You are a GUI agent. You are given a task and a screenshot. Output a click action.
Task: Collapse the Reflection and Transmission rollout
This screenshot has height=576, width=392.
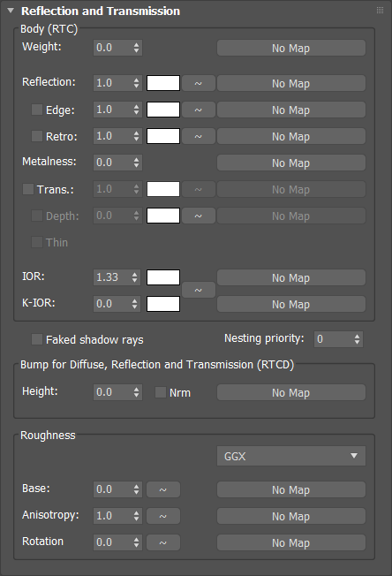pos(11,11)
